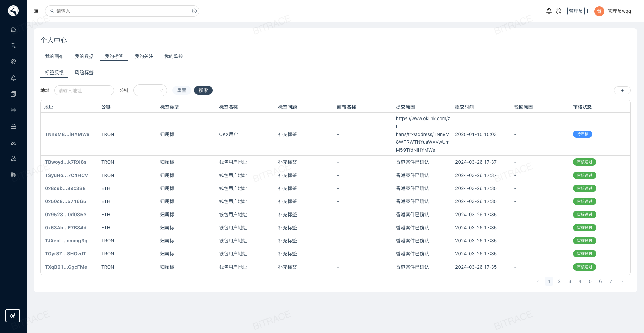644x333 pixels.
Task: Click address TSyuHo...7C4HCV
Action: 66,175
